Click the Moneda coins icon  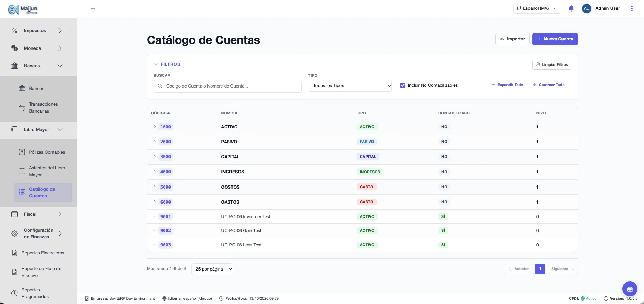click(15, 48)
